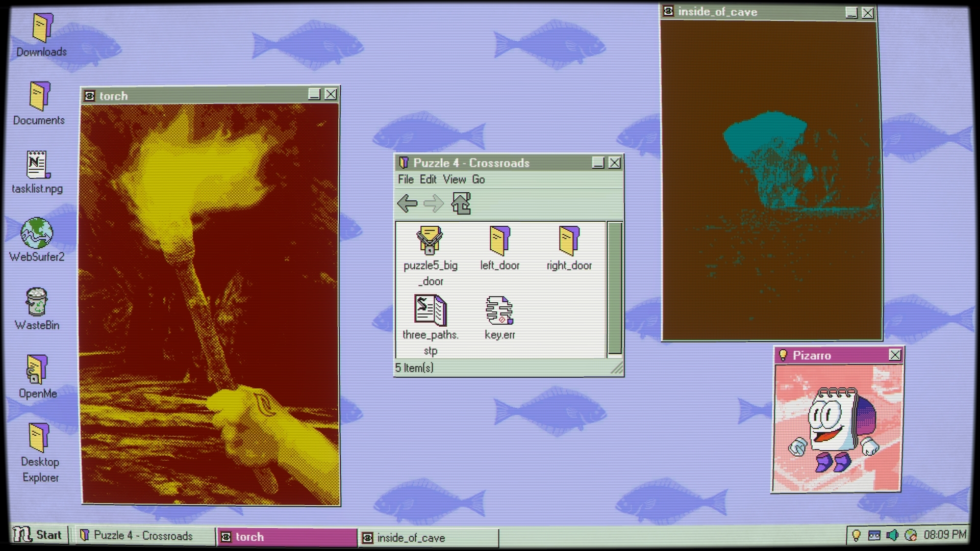Open the File menu
The image size is (980, 551).
(x=406, y=179)
